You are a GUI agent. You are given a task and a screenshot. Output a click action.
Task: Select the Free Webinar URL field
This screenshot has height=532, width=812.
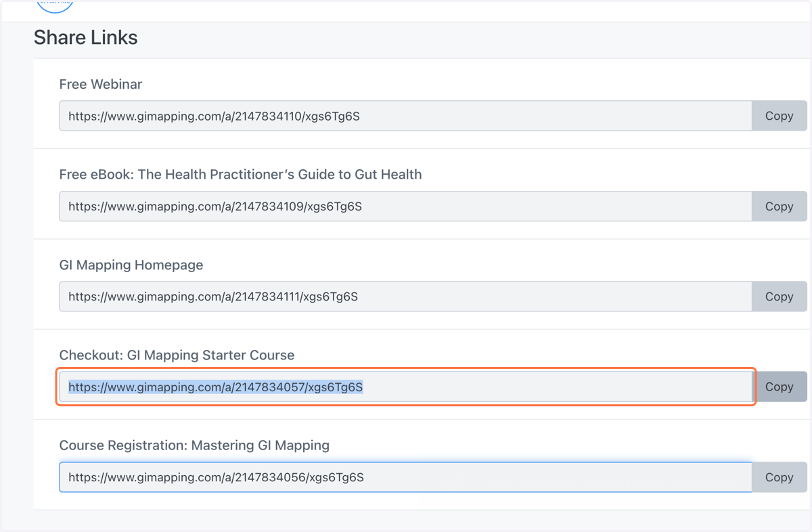click(405, 116)
